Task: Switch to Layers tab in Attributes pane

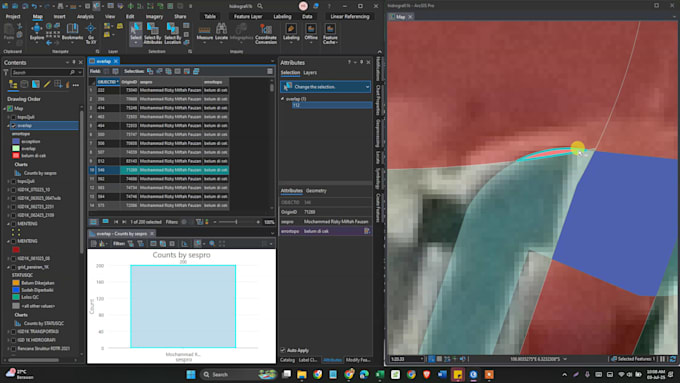Action: [310, 72]
